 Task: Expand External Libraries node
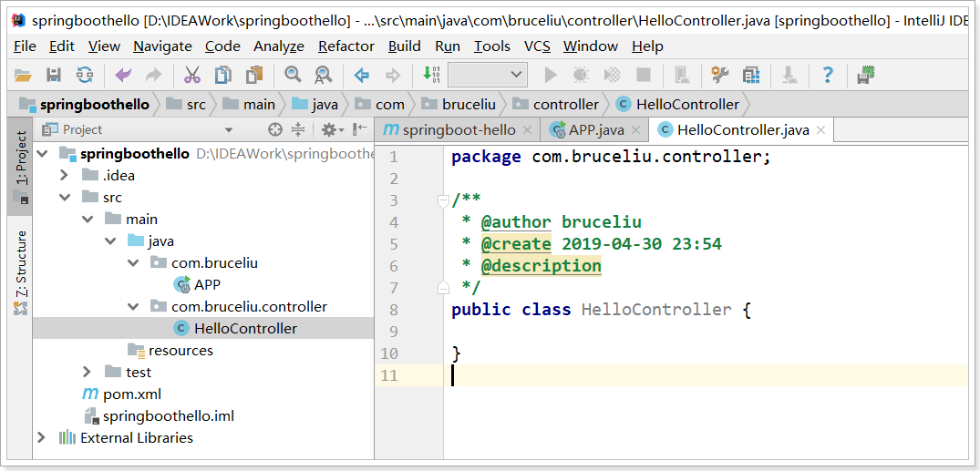[42, 438]
